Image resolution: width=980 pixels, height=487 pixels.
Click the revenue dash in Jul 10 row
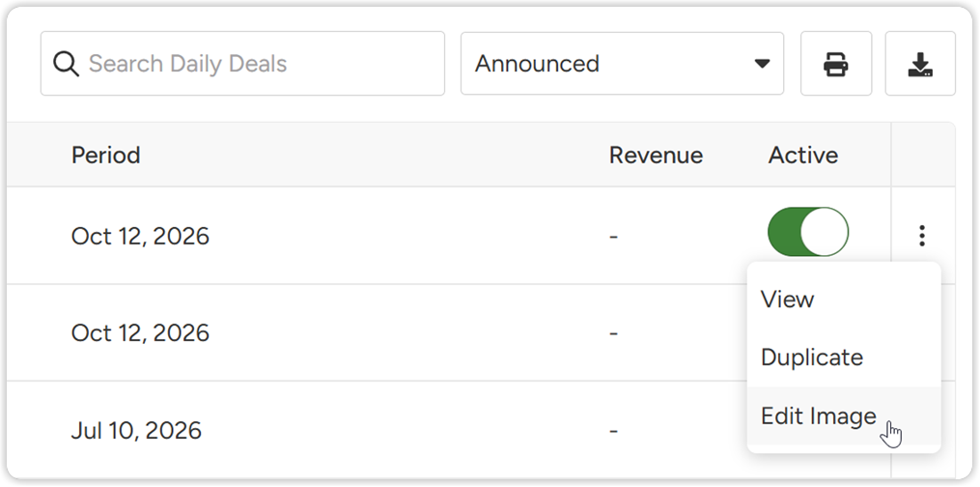614,431
